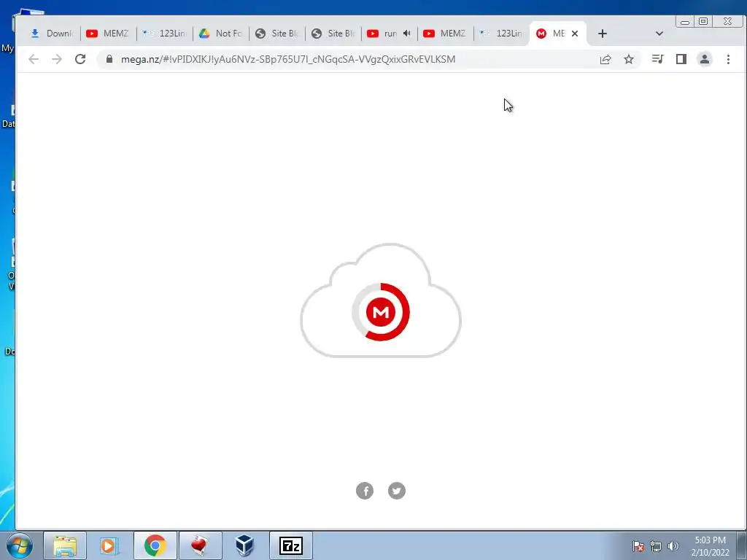Image resolution: width=747 pixels, height=560 pixels.
Task: Expand the tab search chevron
Action: pyautogui.click(x=659, y=34)
